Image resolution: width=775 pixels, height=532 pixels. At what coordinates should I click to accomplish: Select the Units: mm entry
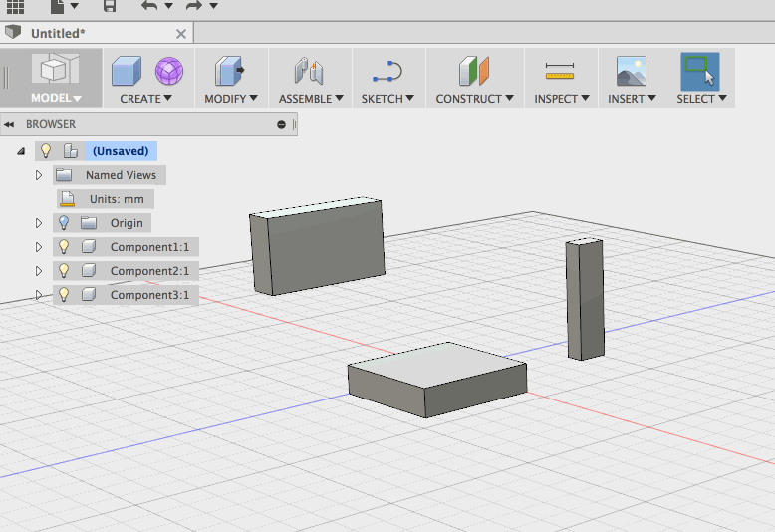pyautogui.click(x=106, y=199)
